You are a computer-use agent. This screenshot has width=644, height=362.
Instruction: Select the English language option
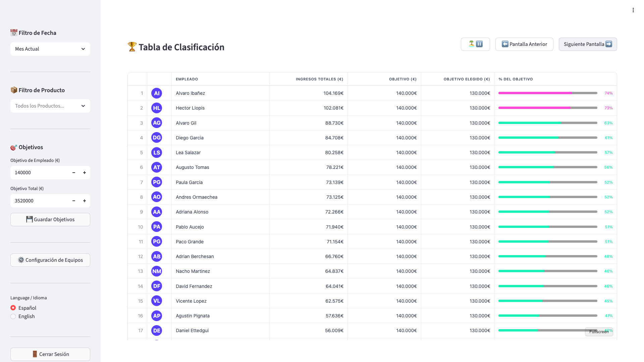coord(23,316)
